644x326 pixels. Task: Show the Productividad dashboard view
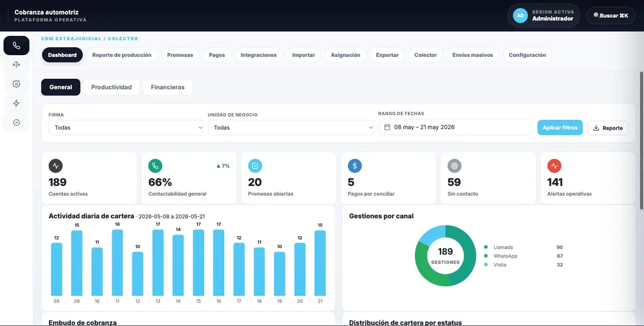point(112,87)
